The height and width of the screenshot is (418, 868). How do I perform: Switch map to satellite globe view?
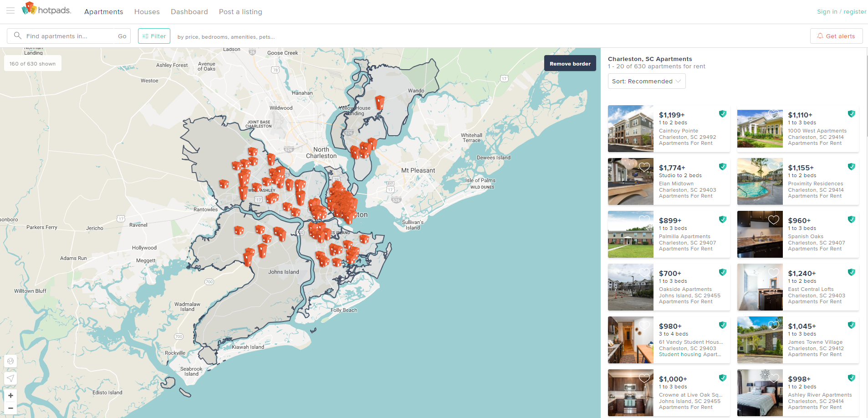pos(10,361)
